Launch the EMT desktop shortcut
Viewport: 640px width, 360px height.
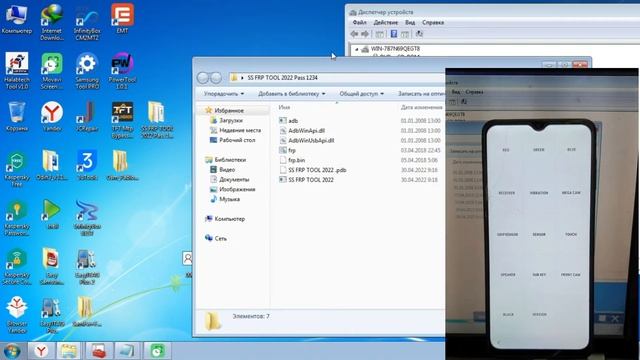click(x=122, y=19)
